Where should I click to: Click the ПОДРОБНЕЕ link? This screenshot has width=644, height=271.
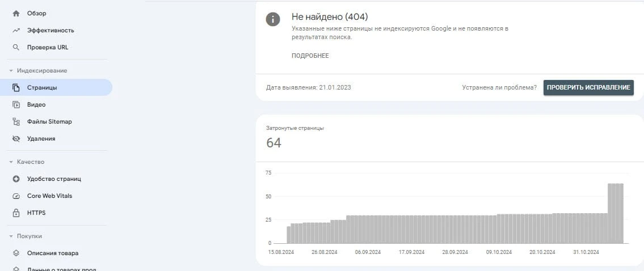(310, 56)
